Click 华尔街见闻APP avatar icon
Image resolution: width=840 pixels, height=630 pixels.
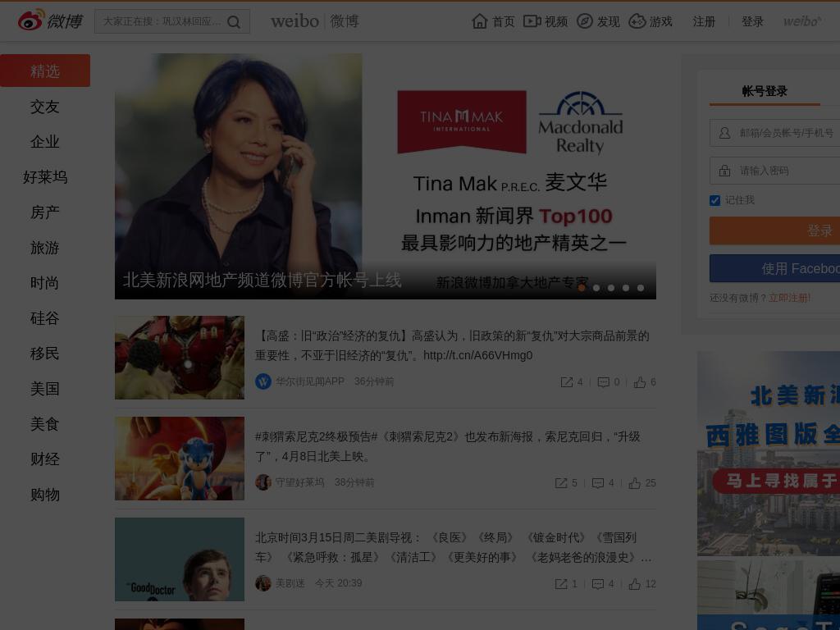coord(263,381)
